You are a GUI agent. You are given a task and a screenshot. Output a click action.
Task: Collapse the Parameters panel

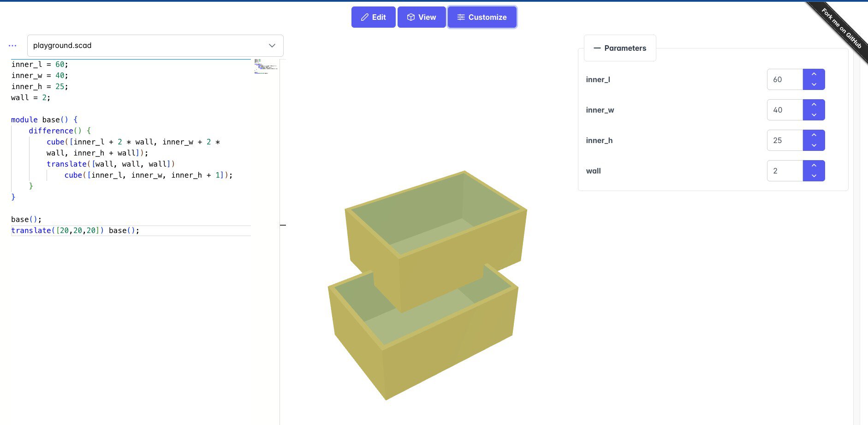[620, 48]
